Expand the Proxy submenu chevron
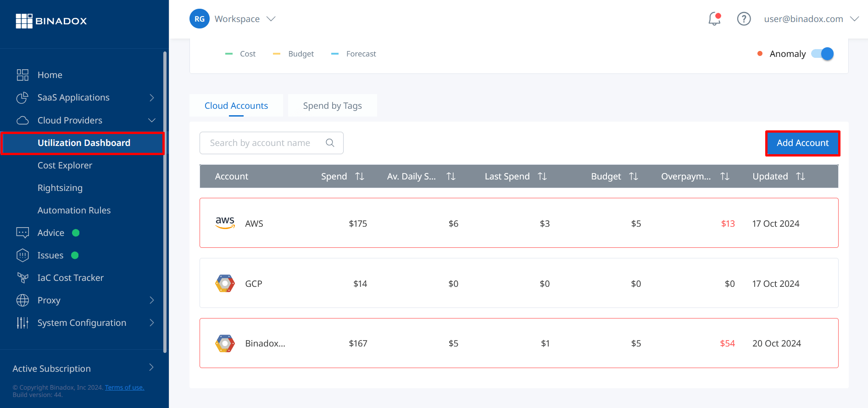Image resolution: width=868 pixels, height=408 pixels. click(x=152, y=300)
